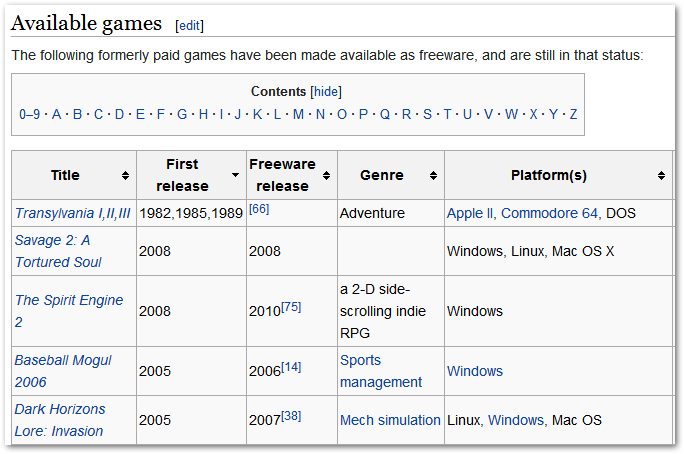Jump to contents letter D
This screenshot has width=684, height=454.
coord(119,114)
